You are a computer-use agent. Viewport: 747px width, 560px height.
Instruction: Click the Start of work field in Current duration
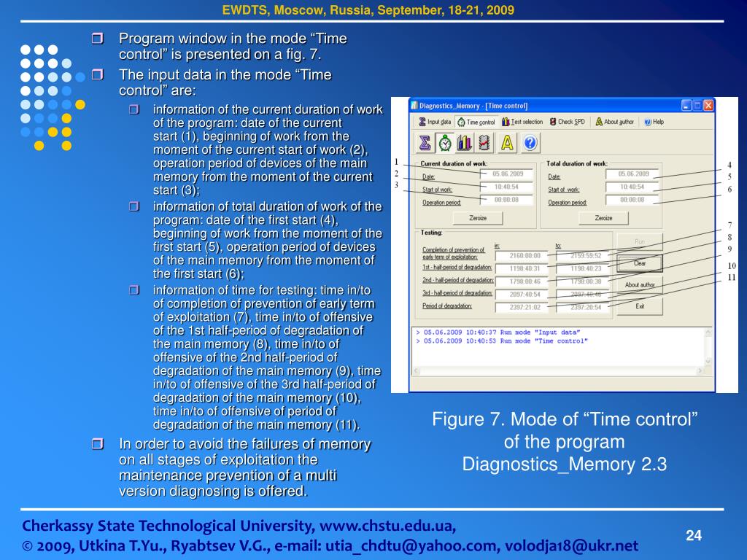pos(506,187)
